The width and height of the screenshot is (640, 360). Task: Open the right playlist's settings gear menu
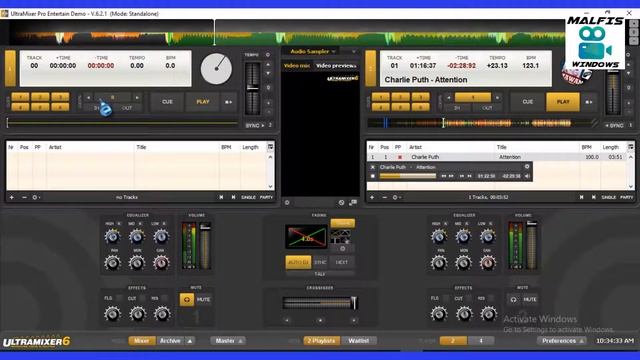pyautogui.click(x=396, y=197)
